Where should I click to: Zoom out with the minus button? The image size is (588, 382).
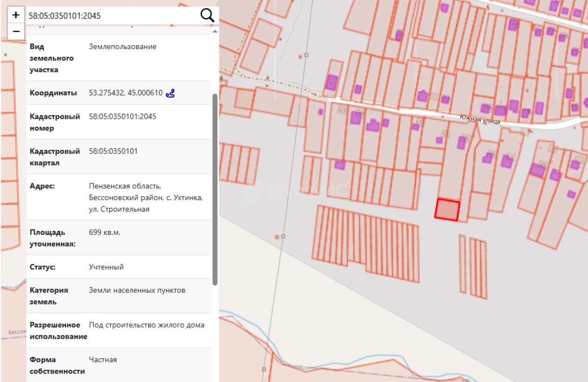(16, 31)
